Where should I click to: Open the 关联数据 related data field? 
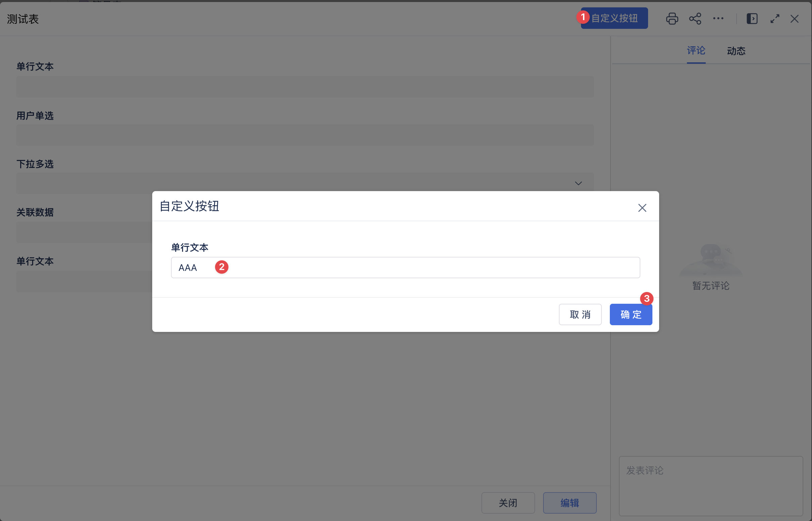pyautogui.click(x=84, y=232)
